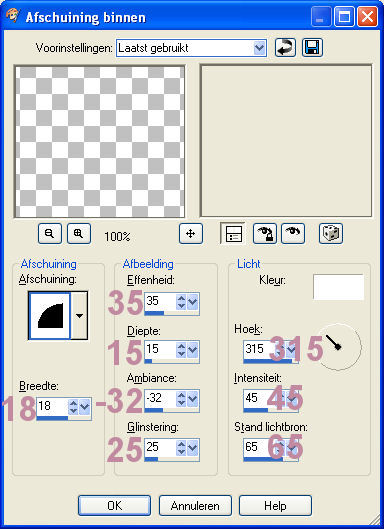384x529 pixels.
Task: Click the Hoek angle dial
Action: pos(339,347)
